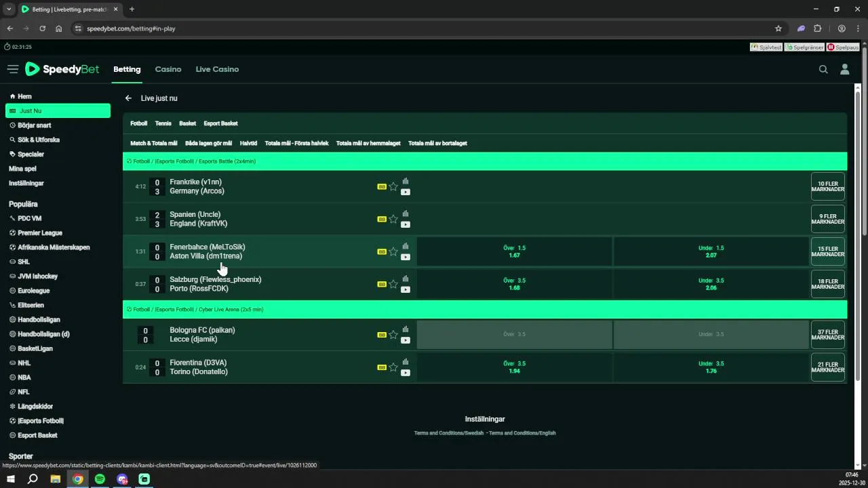Filter live events by Esport Basket
The height and width of the screenshot is (488, 868).
point(221,123)
